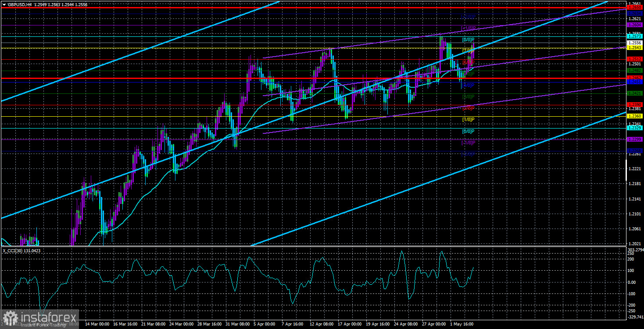Viewport: 644px width, 329px height.
Task: Click the [4/8]P Murray level label
Action: click(x=469, y=86)
